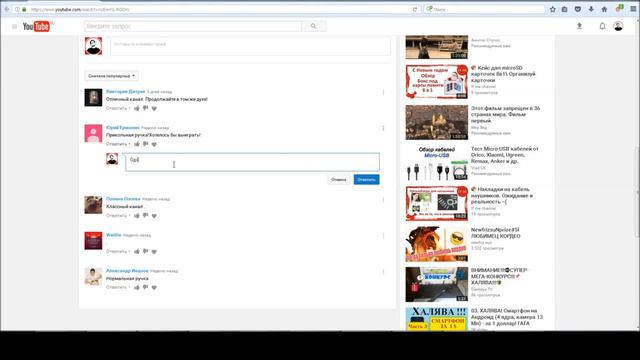
Task: Like the WarEte comment
Action: tap(137, 251)
